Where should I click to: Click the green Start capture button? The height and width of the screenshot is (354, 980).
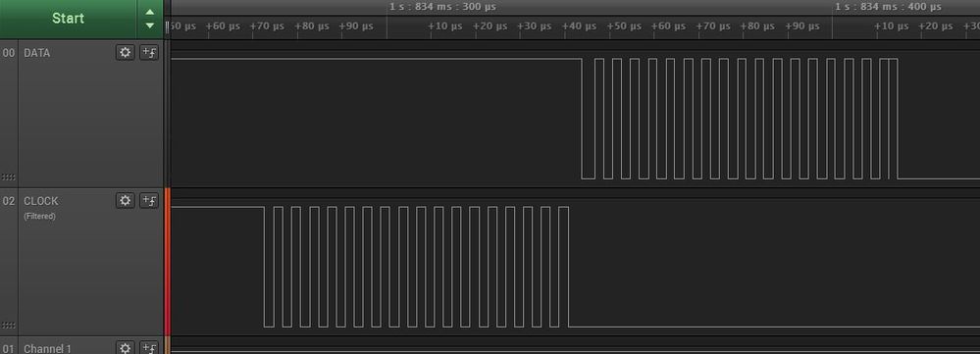click(68, 19)
